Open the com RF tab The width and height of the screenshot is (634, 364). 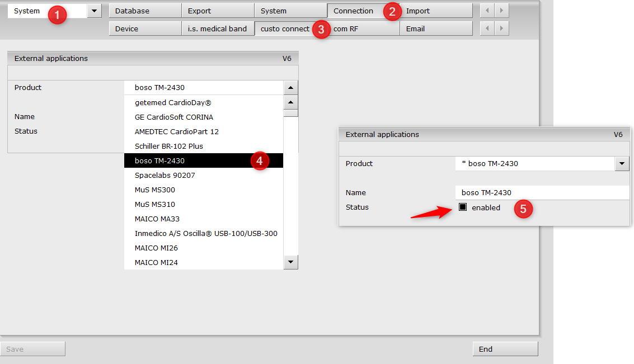[364, 29]
